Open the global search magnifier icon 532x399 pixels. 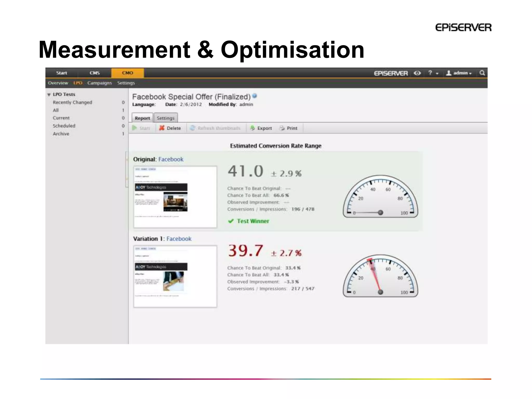482,73
